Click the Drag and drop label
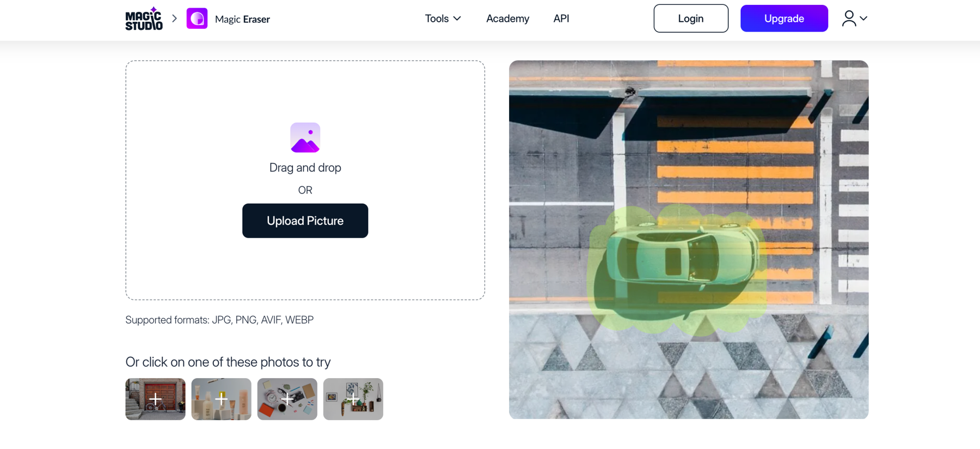Viewport: 980px width, 449px height. click(x=305, y=168)
